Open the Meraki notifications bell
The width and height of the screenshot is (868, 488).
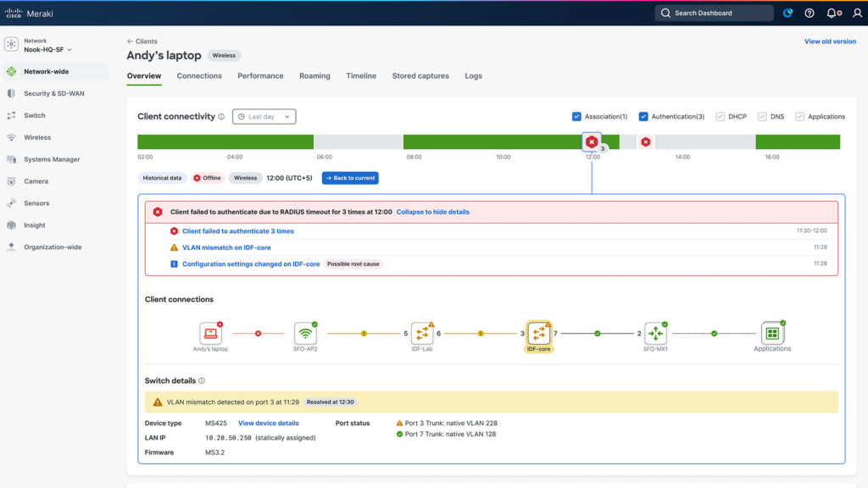832,13
